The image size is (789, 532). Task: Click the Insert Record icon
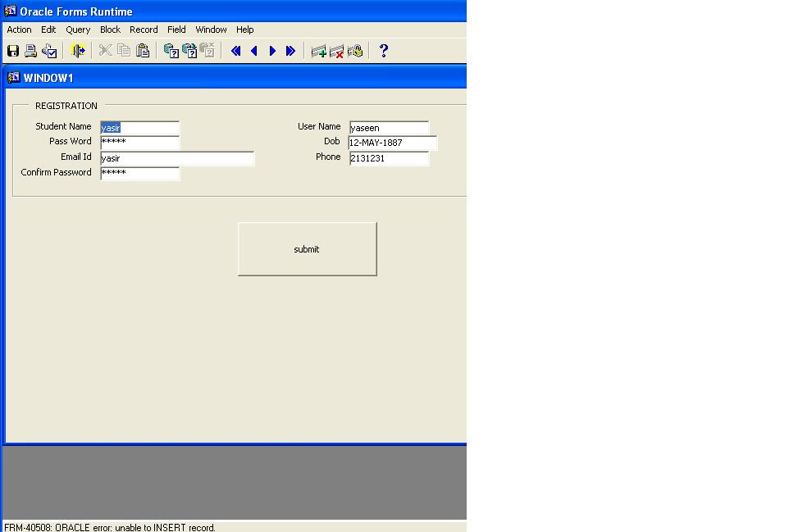pyautogui.click(x=318, y=52)
